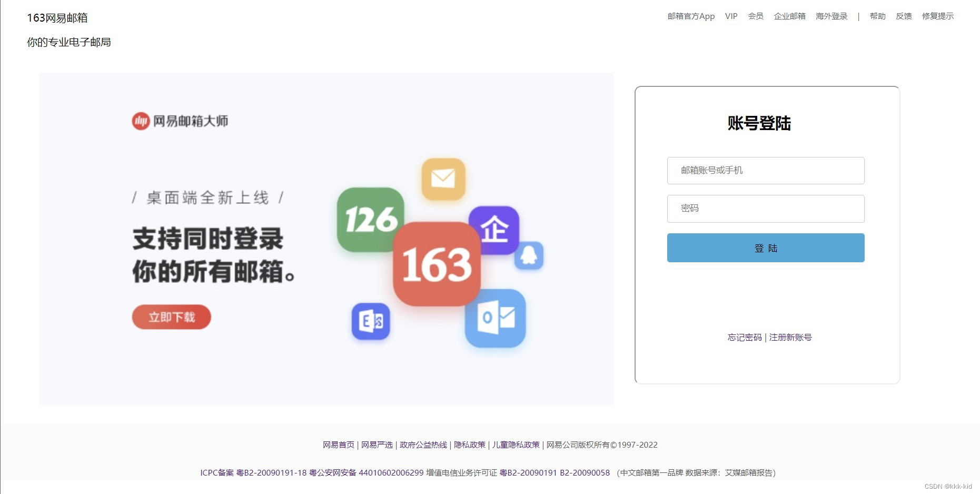The image size is (980, 494).
Task: Click the green 126 mailbox icon
Action: 371,220
